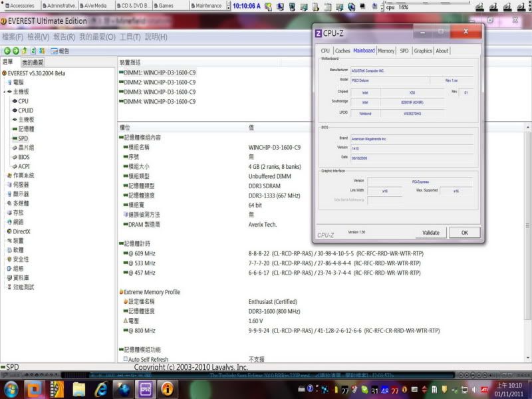The image size is (532, 399).
Task: Open the EVEREST orange info taskbar icon
Action: click(168, 389)
